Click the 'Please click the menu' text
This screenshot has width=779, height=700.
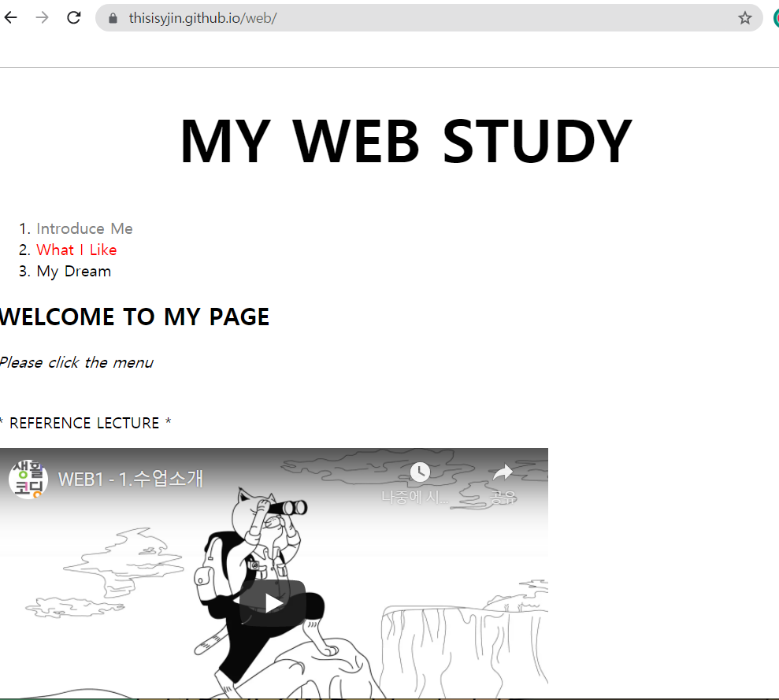tap(76, 363)
